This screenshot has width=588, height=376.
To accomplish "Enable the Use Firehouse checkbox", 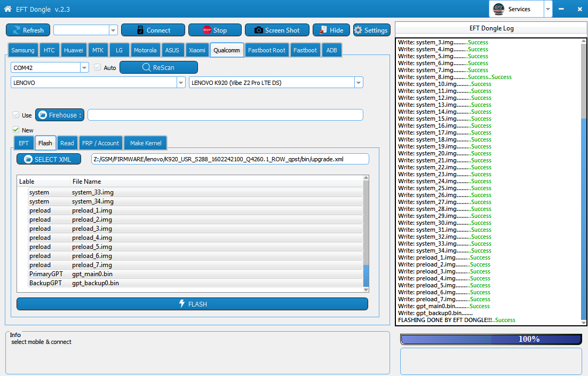I will pyautogui.click(x=16, y=115).
